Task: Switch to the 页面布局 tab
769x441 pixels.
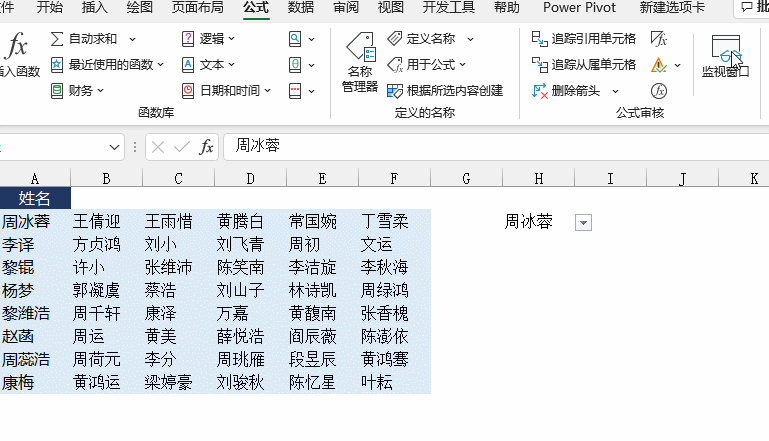Action: [x=198, y=7]
